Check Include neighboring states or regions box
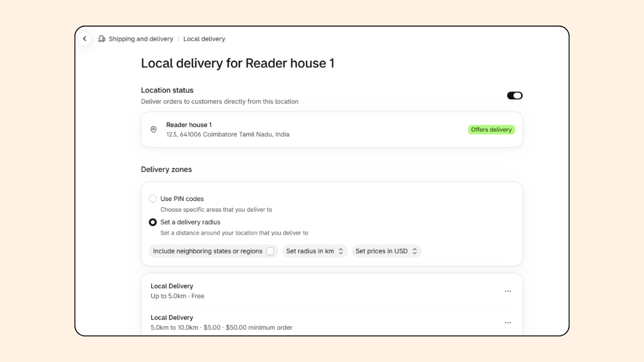This screenshot has width=644, height=362. (x=270, y=251)
